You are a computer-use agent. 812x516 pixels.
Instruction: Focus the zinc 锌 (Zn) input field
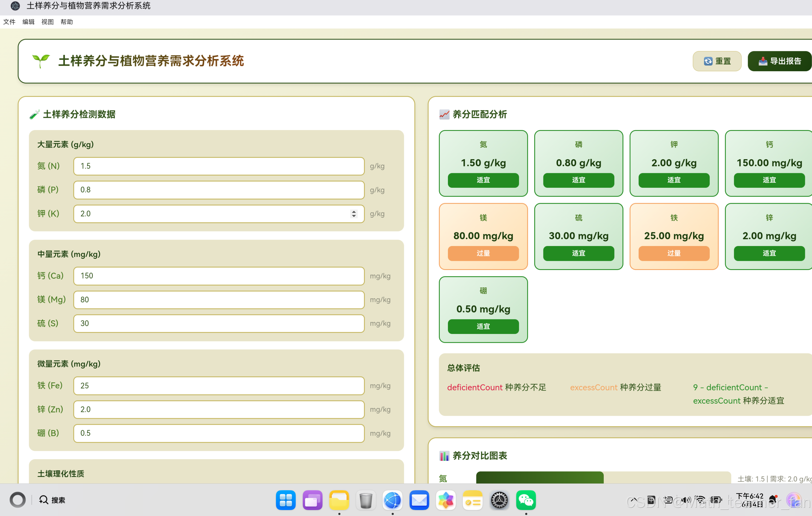[219, 410]
